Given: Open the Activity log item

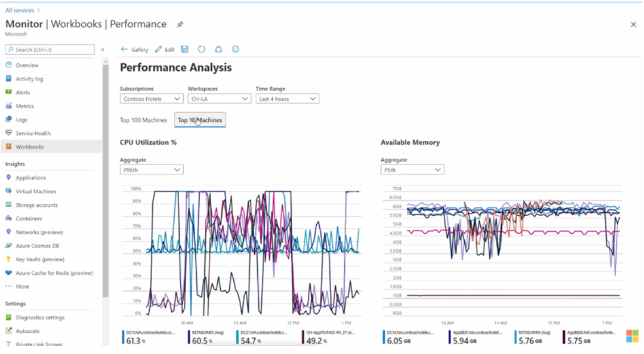Looking at the screenshot, I should [29, 79].
